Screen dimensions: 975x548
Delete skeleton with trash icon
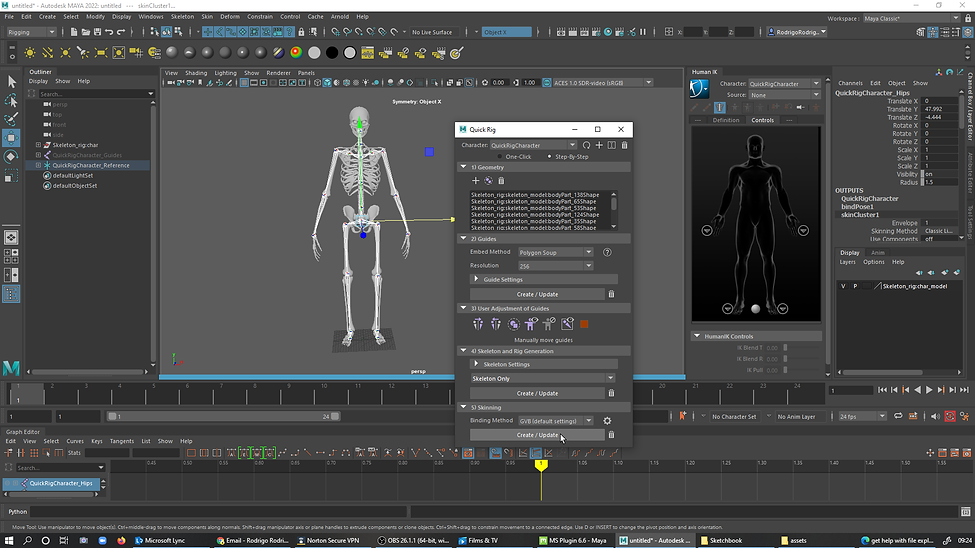click(611, 393)
